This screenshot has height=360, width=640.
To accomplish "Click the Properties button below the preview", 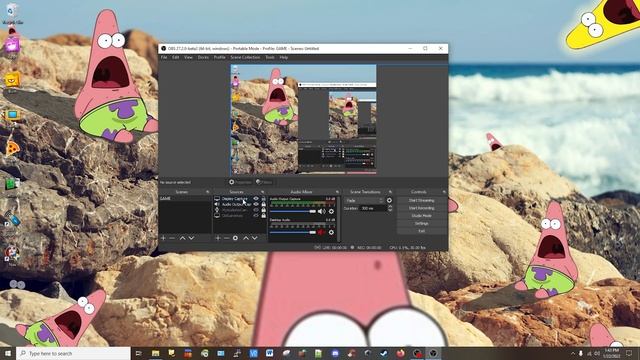I will point(240,182).
